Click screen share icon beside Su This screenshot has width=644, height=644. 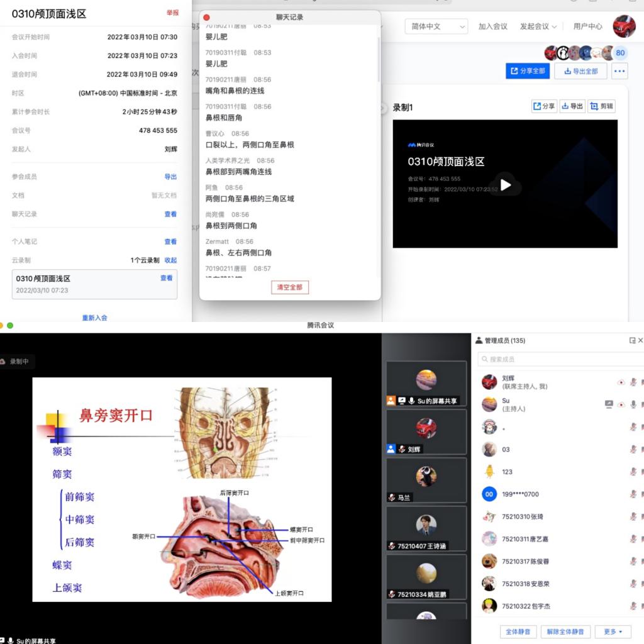[608, 404]
